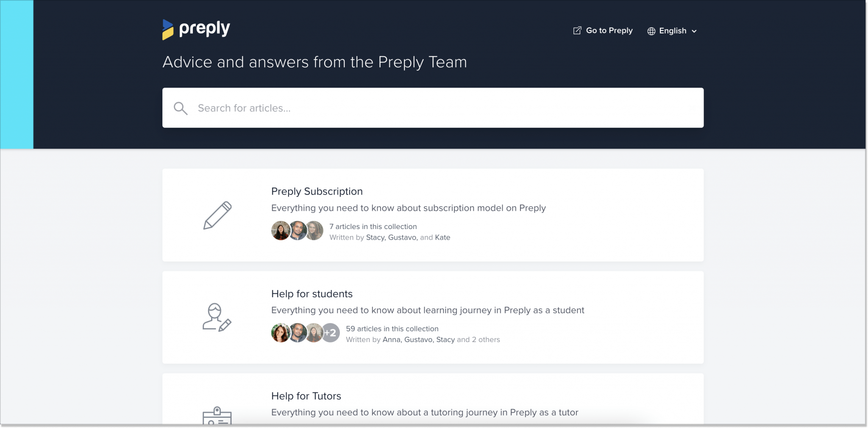Screen dimensions: 868x428
Task: Click second author avatar in Preply Subscription
Action: point(298,231)
